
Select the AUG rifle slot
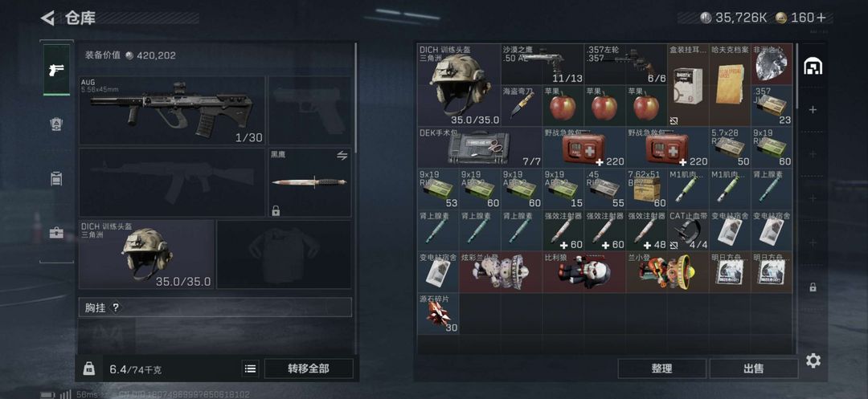[172, 111]
